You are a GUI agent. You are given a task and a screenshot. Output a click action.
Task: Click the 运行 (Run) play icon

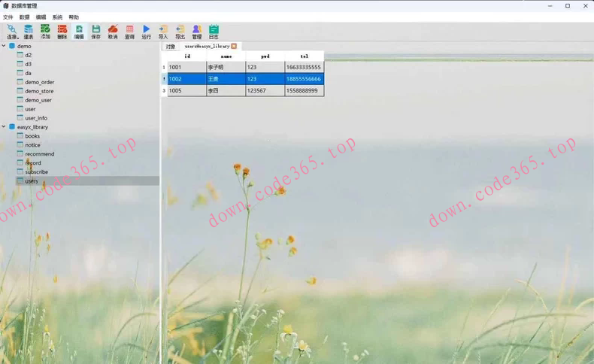[147, 29]
